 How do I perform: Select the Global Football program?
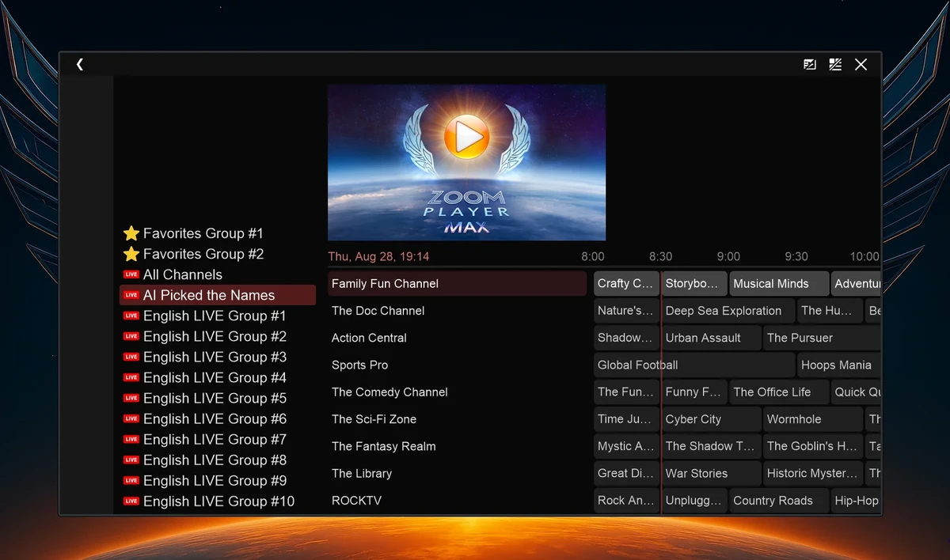pos(694,365)
